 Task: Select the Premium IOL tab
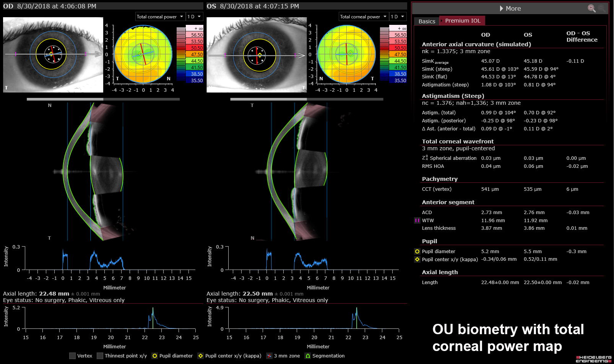pyautogui.click(x=463, y=21)
